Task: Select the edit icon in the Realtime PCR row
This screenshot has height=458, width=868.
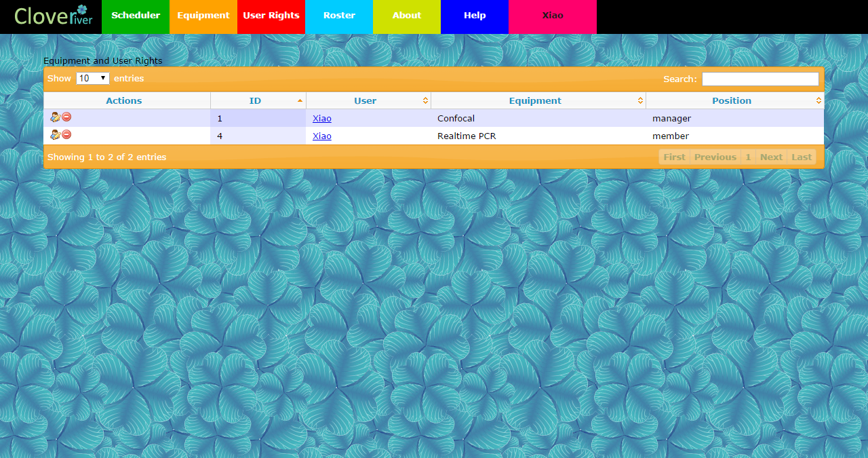Action: tap(55, 134)
